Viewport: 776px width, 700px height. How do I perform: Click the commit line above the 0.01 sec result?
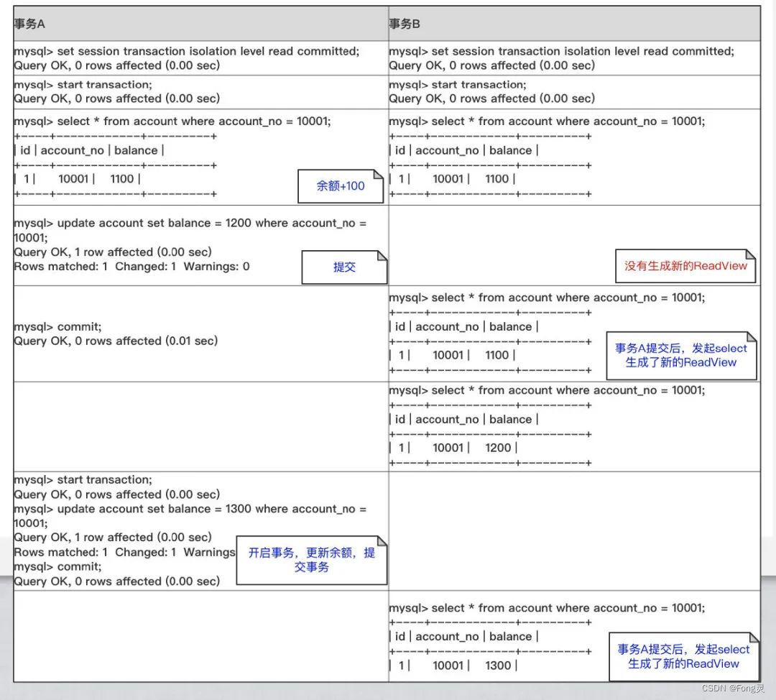[57, 327]
